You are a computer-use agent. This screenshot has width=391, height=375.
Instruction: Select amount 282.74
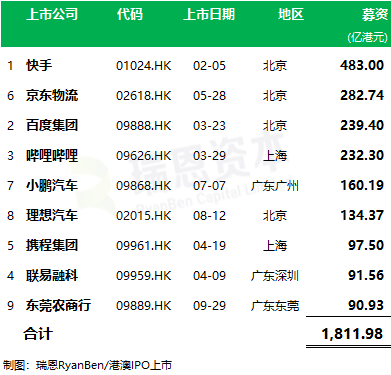[362, 95]
